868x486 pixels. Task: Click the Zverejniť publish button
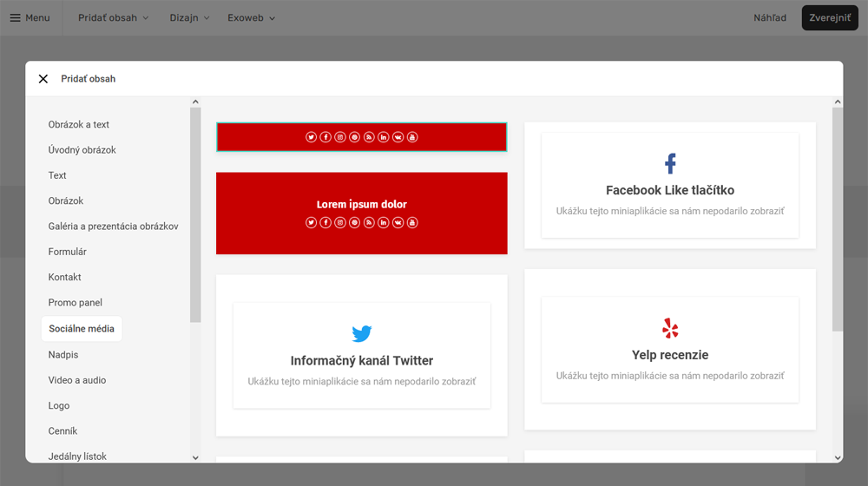click(830, 17)
